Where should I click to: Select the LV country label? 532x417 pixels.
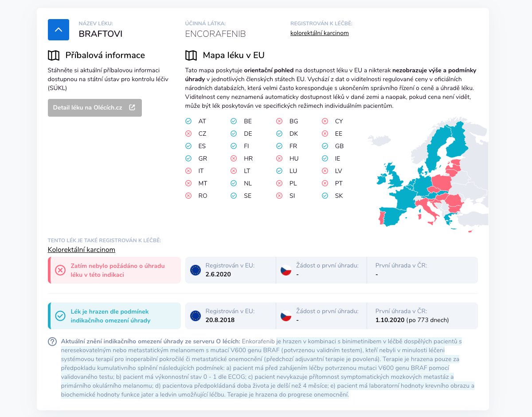point(339,171)
